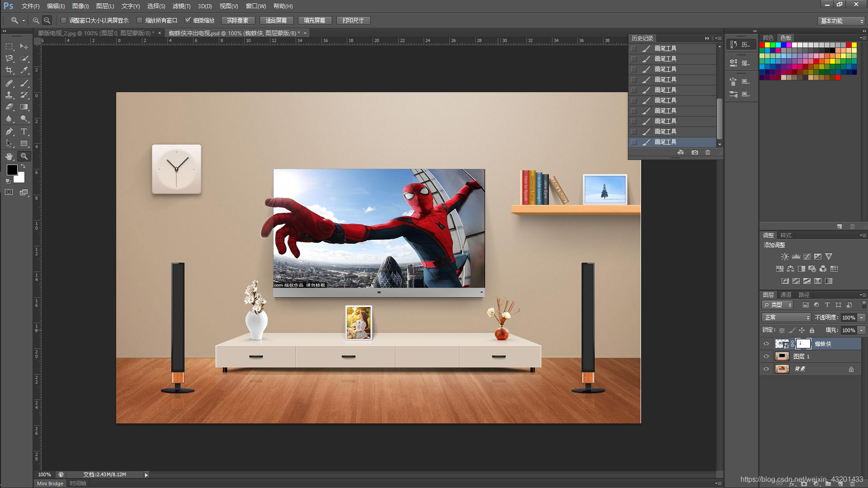Switch to the 通道 tab

(786, 295)
